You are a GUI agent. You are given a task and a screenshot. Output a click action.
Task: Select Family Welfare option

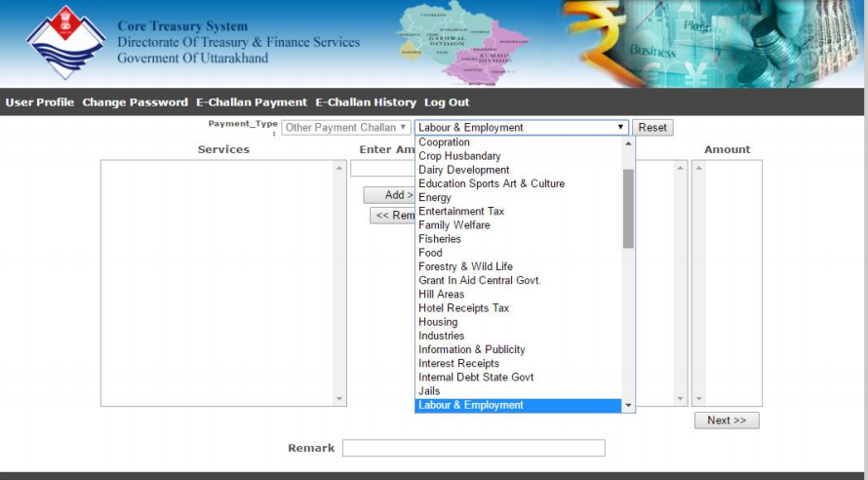[x=518, y=225]
